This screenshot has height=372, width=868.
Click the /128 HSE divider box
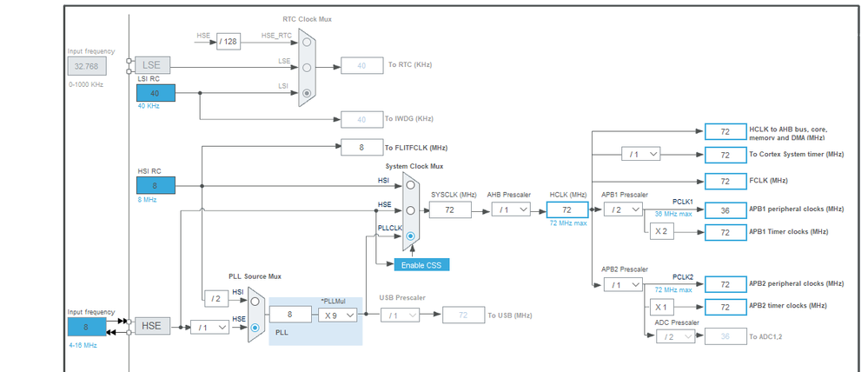228,42
